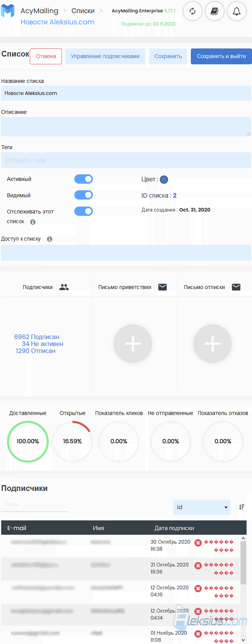252x644 pixels.
Task: Click subscribers table scrollbar up arrow
Action: pyautogui.click(x=243, y=538)
